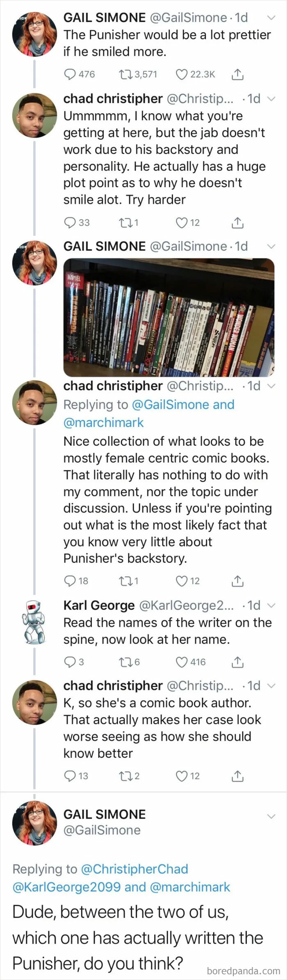The image size is (287, 980).
Task: Open the menu chevron on the bookshelf tweet
Action: coord(271,246)
